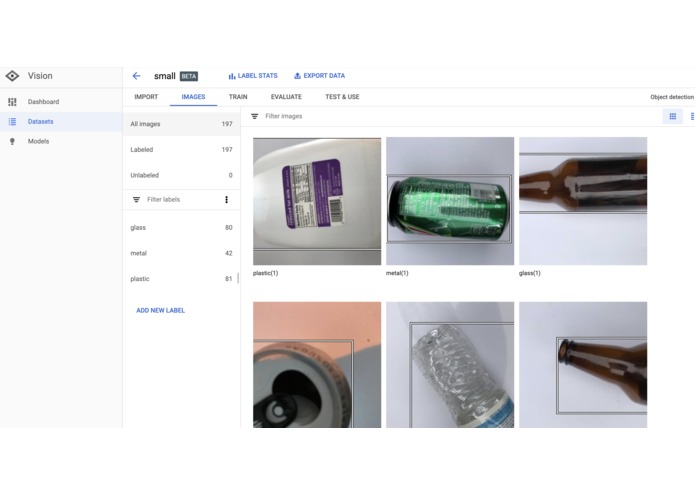The height and width of the screenshot is (494, 695).
Task: Select the Images tab
Action: pyautogui.click(x=193, y=97)
